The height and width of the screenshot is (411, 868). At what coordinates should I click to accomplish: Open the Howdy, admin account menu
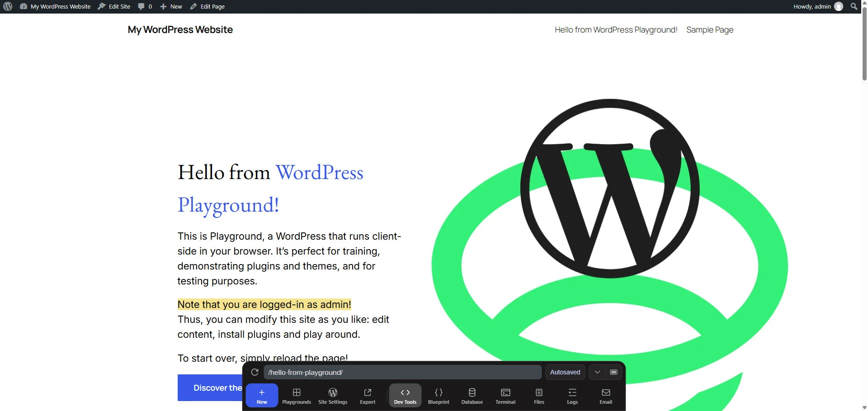[x=817, y=6]
